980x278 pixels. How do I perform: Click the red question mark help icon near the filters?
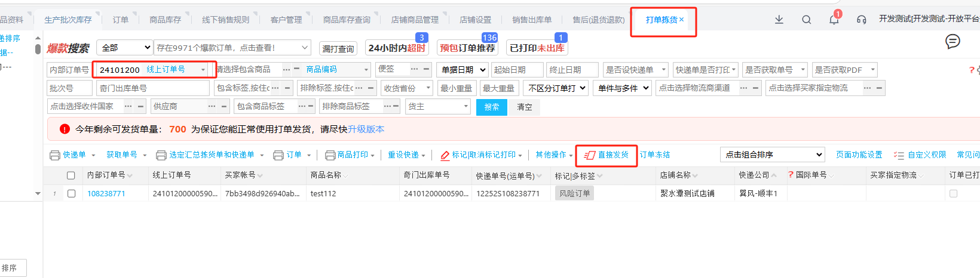coord(972,70)
